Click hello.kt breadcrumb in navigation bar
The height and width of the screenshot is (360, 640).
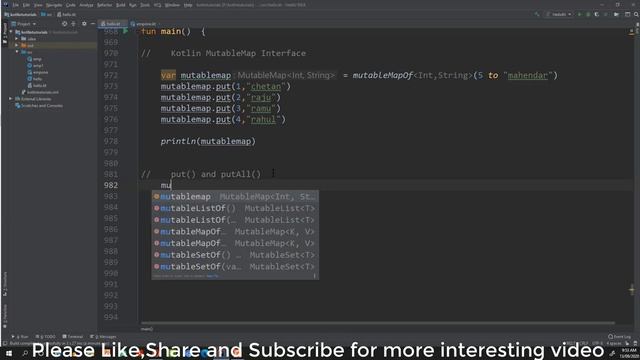[67, 14]
